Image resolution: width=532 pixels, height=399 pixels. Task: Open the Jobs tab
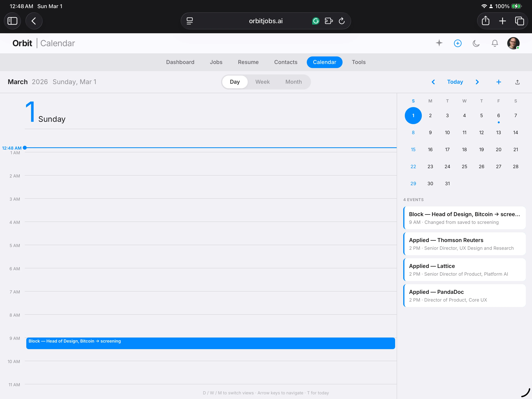[x=216, y=62]
